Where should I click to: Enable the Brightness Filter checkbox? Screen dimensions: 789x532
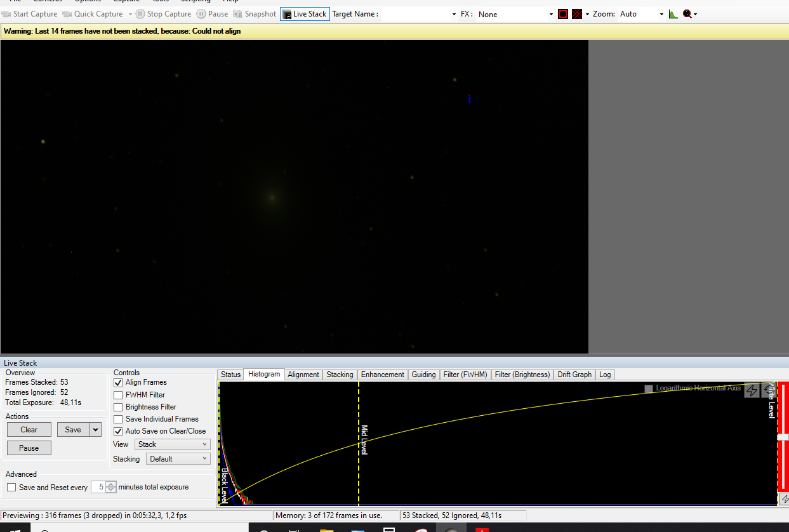pos(118,407)
